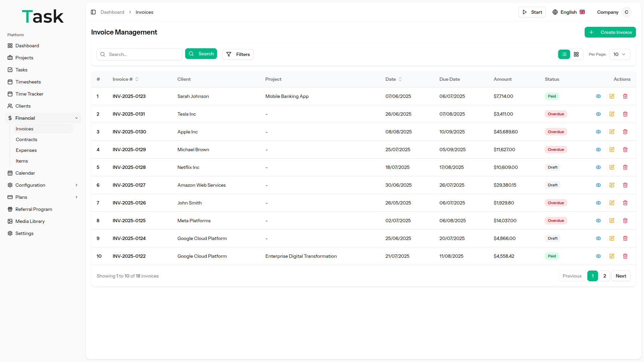Open the Per Page dropdown
The image size is (644, 362).
[619, 54]
